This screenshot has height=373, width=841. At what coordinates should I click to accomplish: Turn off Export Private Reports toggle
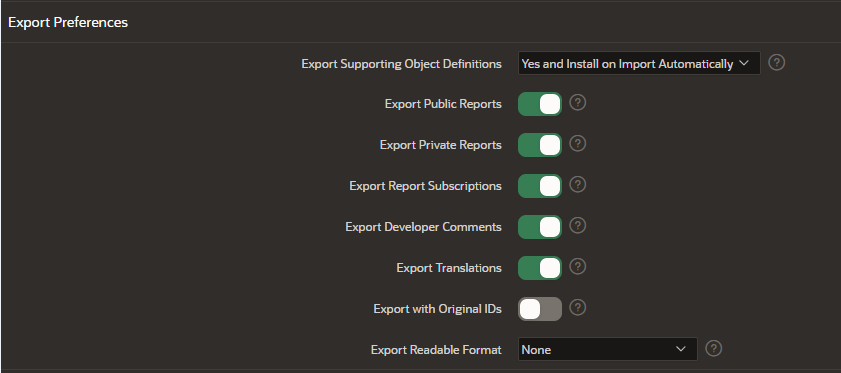pos(540,145)
